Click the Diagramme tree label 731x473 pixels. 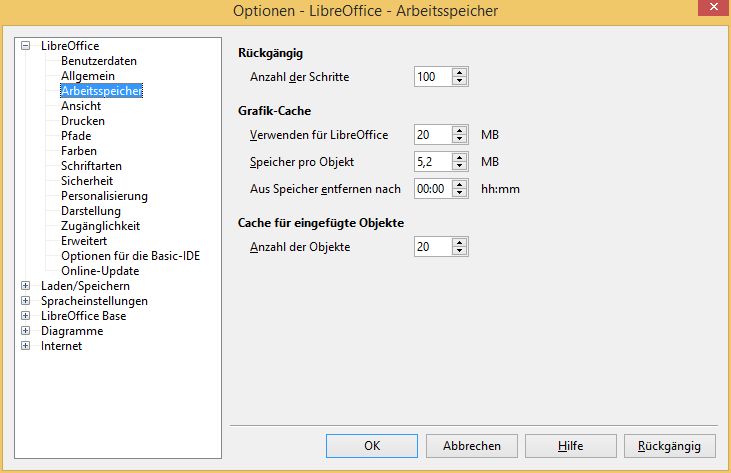(x=72, y=331)
